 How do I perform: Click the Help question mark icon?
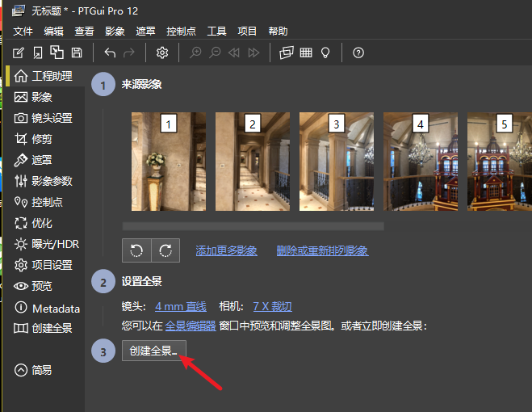pyautogui.click(x=358, y=53)
